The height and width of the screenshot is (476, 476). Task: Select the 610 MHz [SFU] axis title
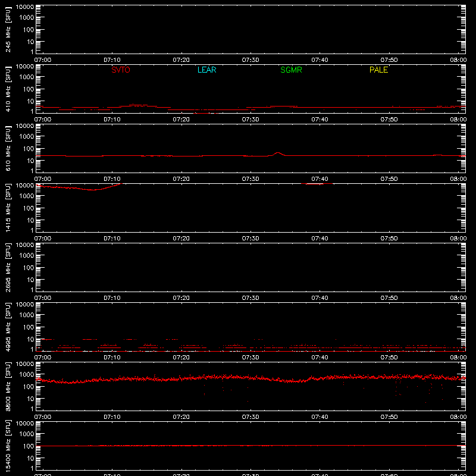click(8, 148)
